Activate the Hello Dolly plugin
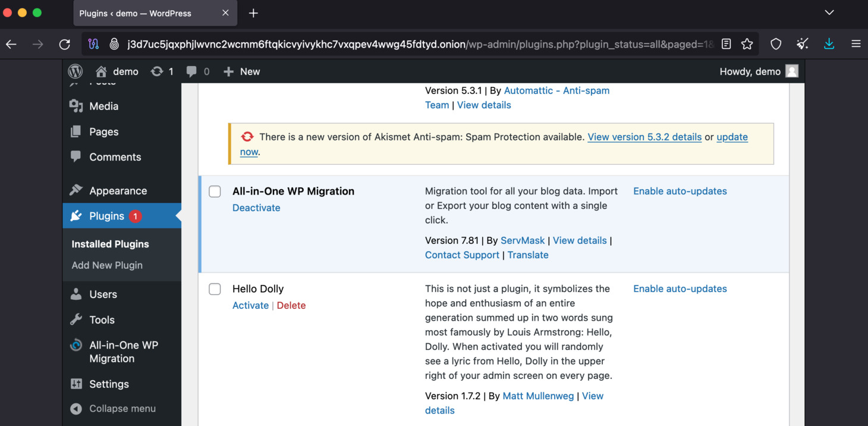The image size is (868, 426). (250, 305)
